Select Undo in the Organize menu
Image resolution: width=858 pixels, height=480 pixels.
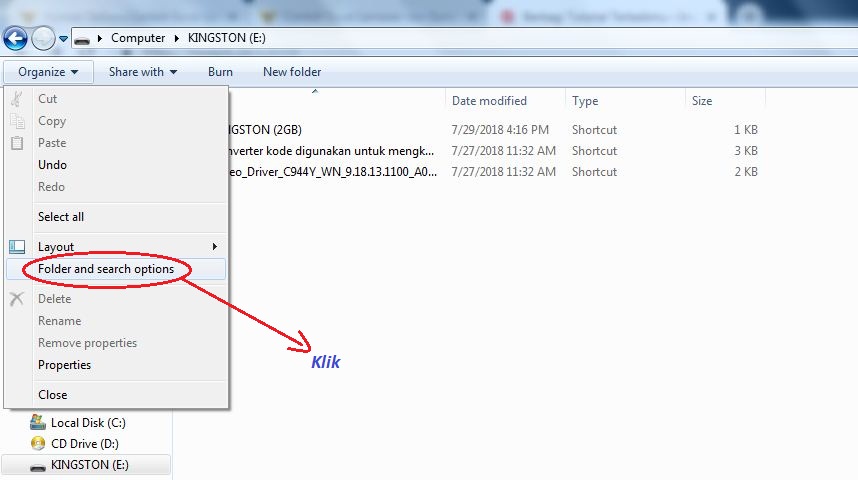(x=115, y=165)
